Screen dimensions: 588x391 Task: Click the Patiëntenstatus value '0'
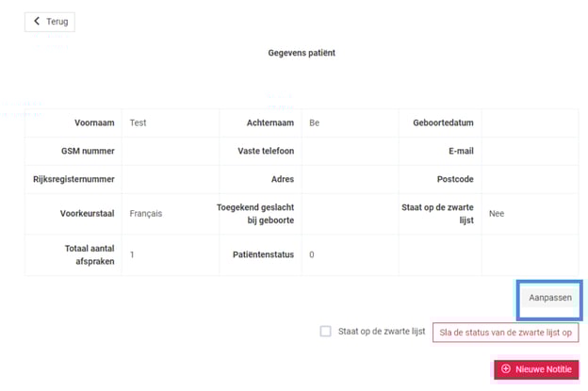click(311, 254)
